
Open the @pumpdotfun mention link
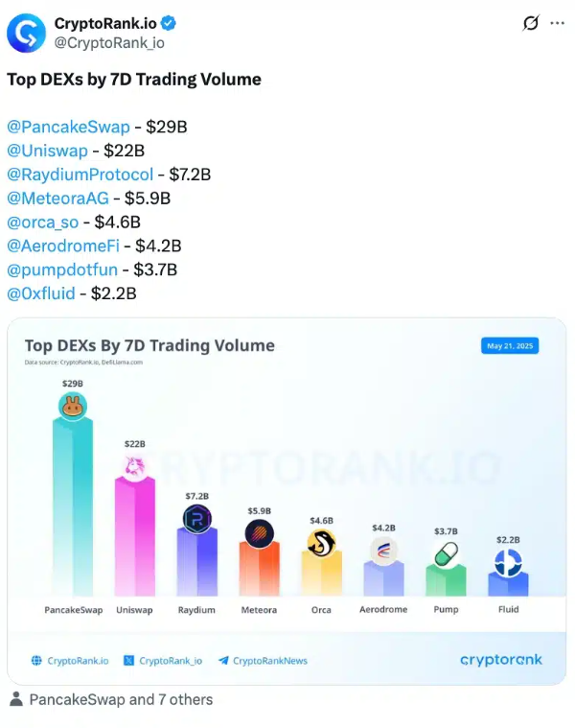[62, 270]
